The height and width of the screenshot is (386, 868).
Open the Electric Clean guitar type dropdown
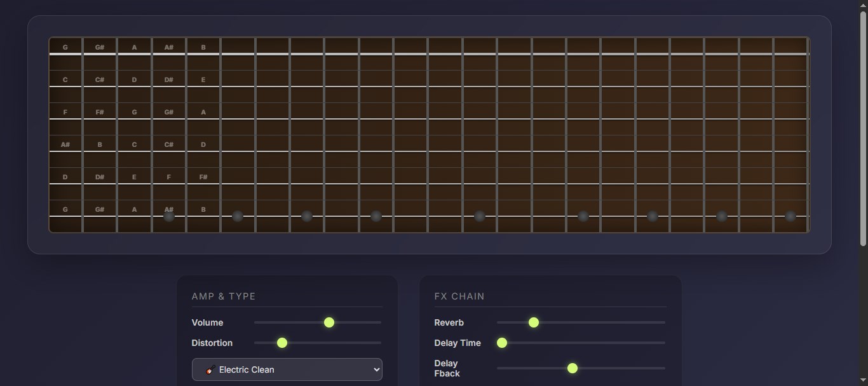coord(287,369)
